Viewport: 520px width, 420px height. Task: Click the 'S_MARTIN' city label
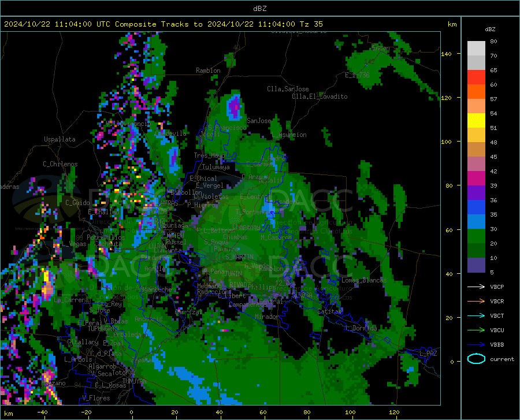pyautogui.click(x=239, y=257)
